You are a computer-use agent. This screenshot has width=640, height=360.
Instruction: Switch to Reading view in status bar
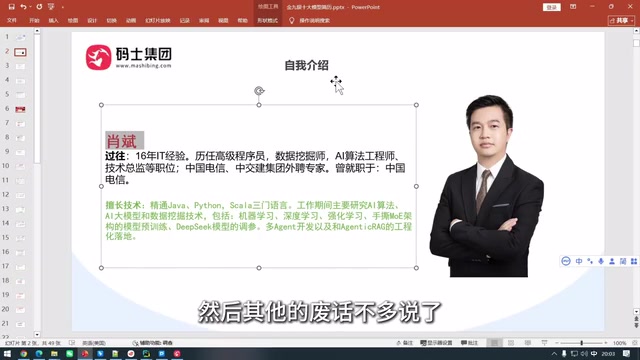[528, 343]
